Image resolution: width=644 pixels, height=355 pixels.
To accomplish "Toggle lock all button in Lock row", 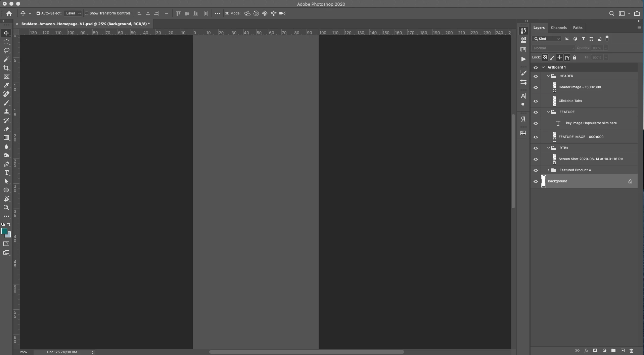I will 574,57.
